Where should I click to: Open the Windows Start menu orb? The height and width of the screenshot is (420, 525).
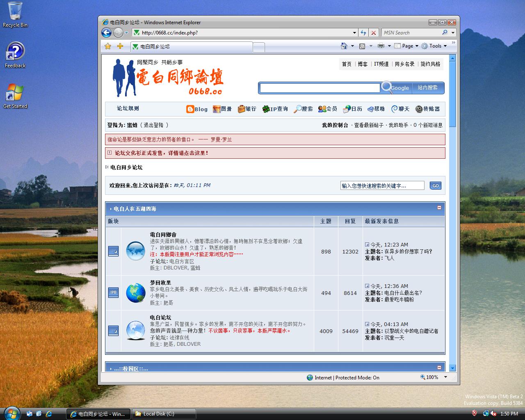pos(11,413)
